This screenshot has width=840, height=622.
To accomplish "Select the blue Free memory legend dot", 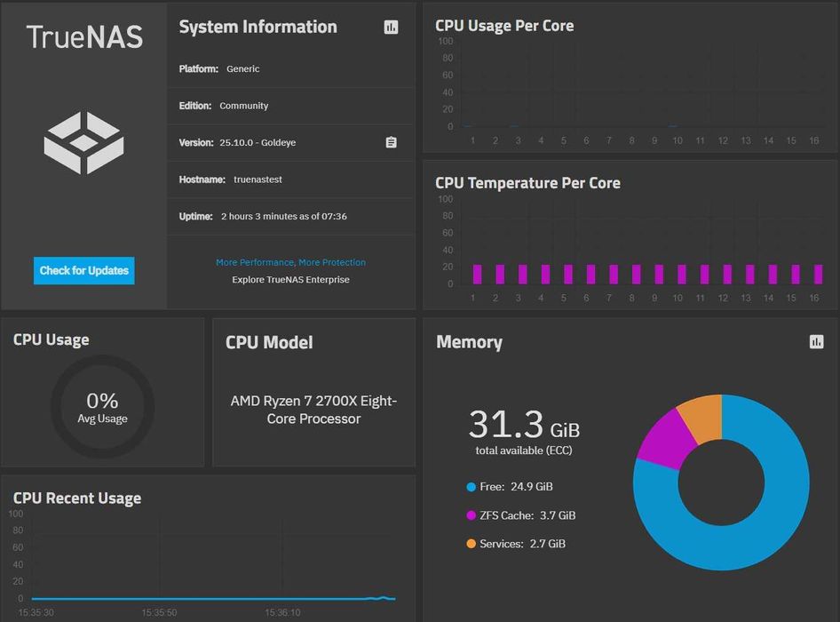I will [471, 487].
